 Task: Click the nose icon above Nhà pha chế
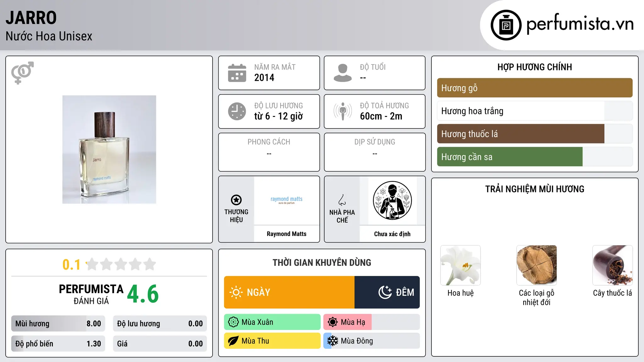click(342, 200)
